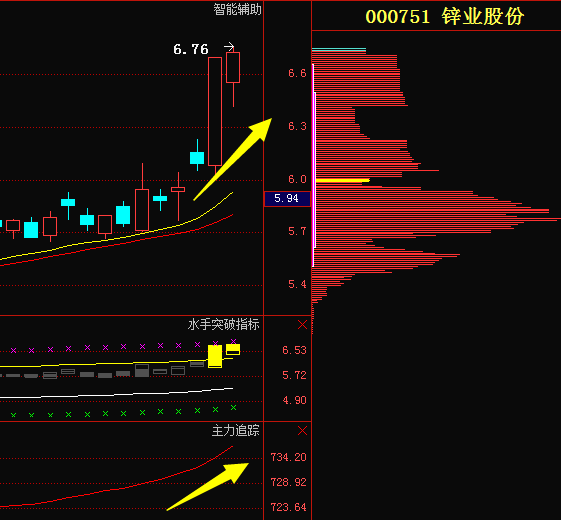Click the yellow arrow in 主力追踪 panel

tap(208, 486)
